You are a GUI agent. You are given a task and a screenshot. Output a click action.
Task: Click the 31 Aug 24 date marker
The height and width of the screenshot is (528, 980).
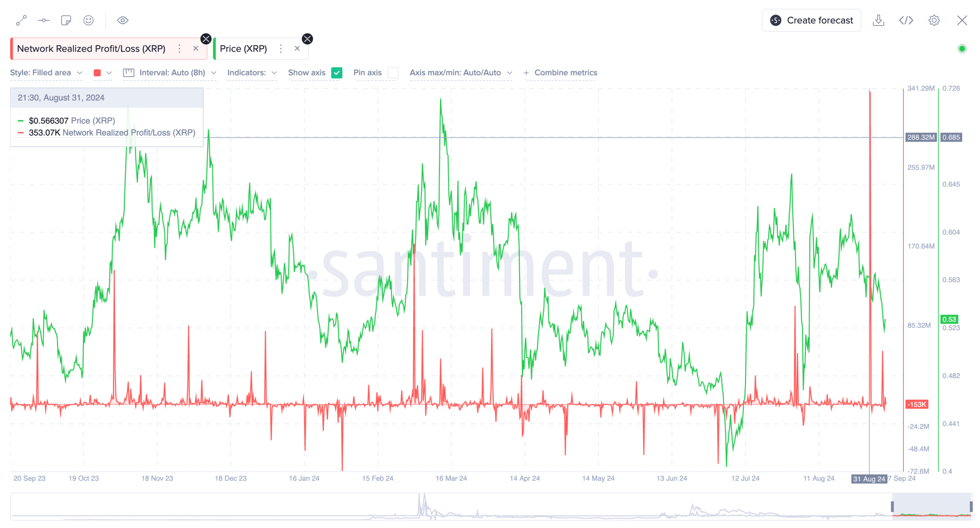pyautogui.click(x=869, y=479)
